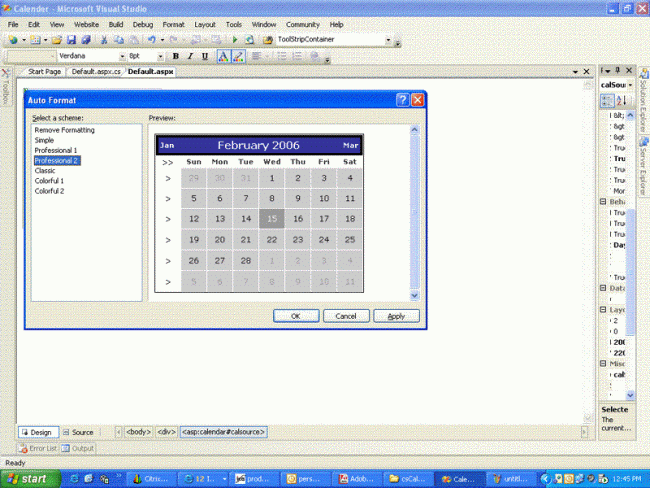Switch to the Default.aspx.cs tab
Screen dimensions: 650x488
point(96,72)
